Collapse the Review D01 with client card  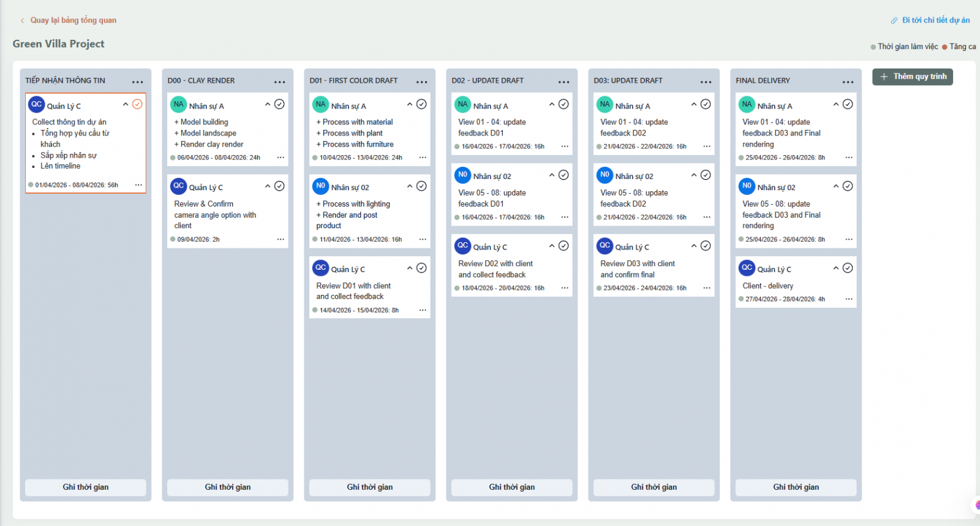click(410, 268)
